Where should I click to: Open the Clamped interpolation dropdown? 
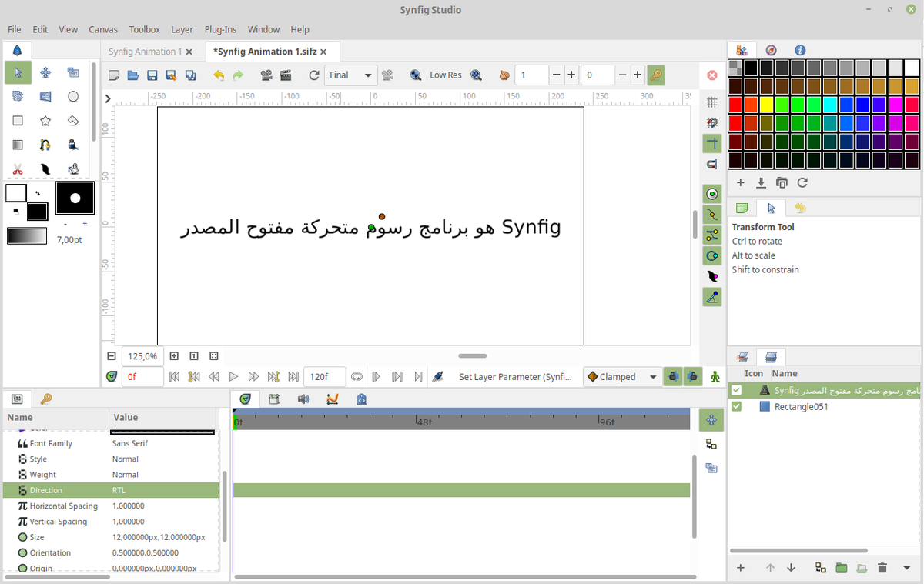[x=621, y=376]
